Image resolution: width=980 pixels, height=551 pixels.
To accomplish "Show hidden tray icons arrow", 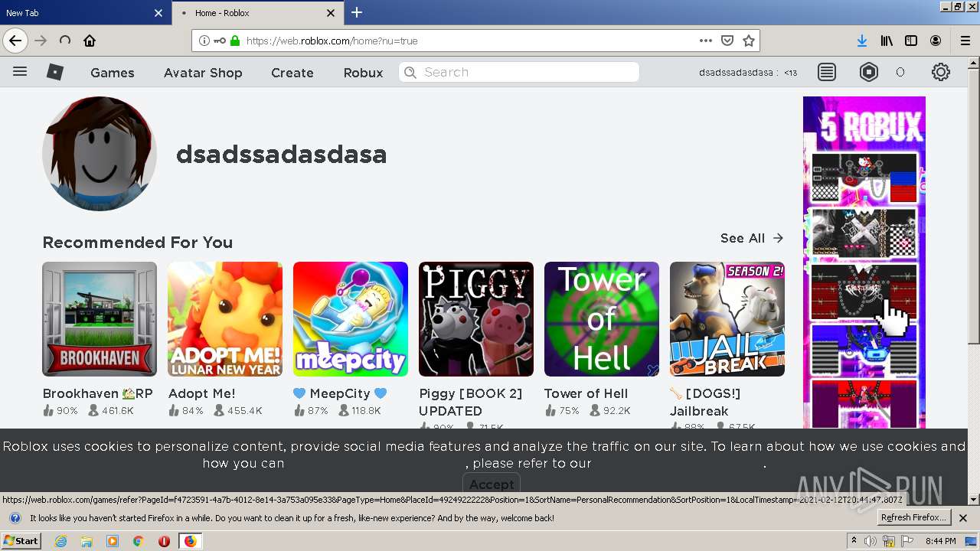I will click(x=854, y=541).
